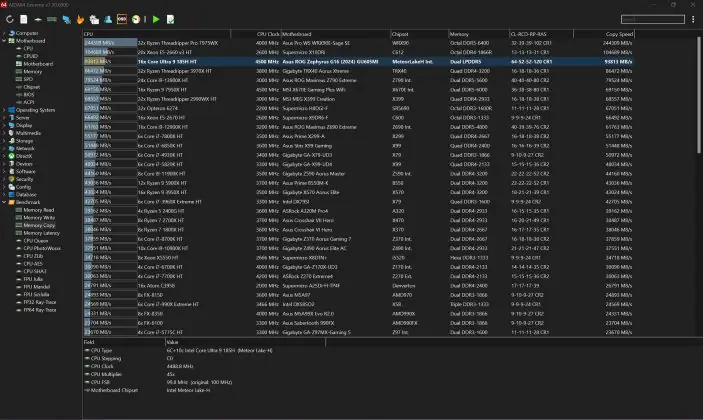Viewport: 703px width, 420px height.
Task: Select the Ryzen Threadripper Pro 7975WX row
Action: pos(359,43)
